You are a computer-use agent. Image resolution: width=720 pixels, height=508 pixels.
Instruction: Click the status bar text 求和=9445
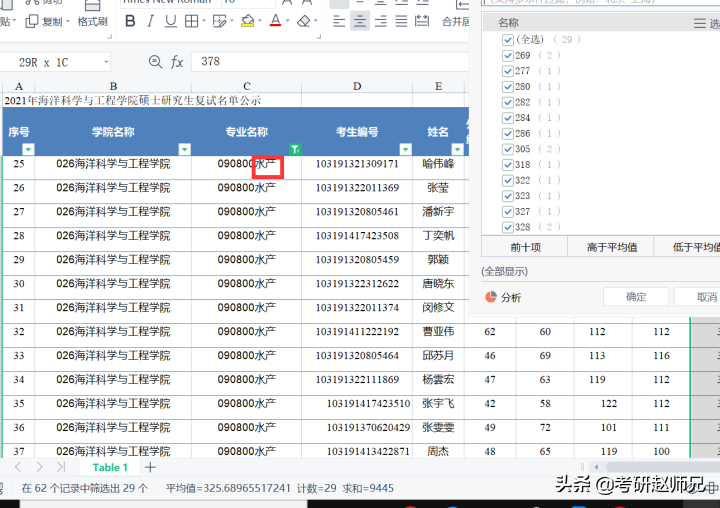(x=368, y=488)
